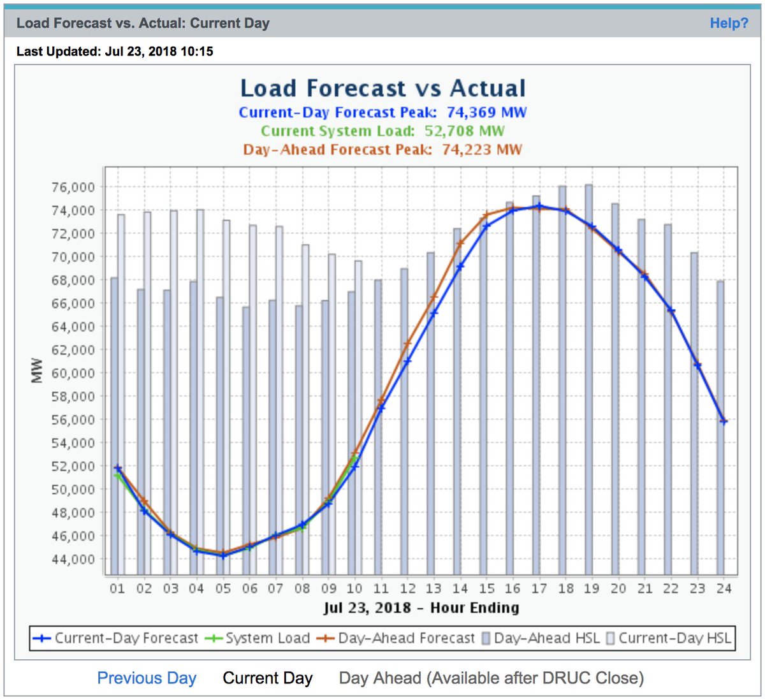The image size is (765, 700).
Task: Click the 60,000 y-axis label
Action: point(73,373)
